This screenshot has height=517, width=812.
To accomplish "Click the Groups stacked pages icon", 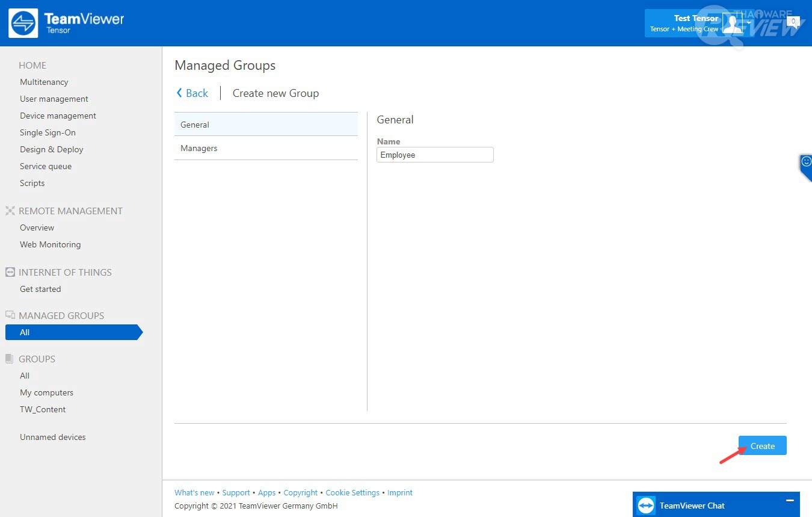I will (10, 359).
